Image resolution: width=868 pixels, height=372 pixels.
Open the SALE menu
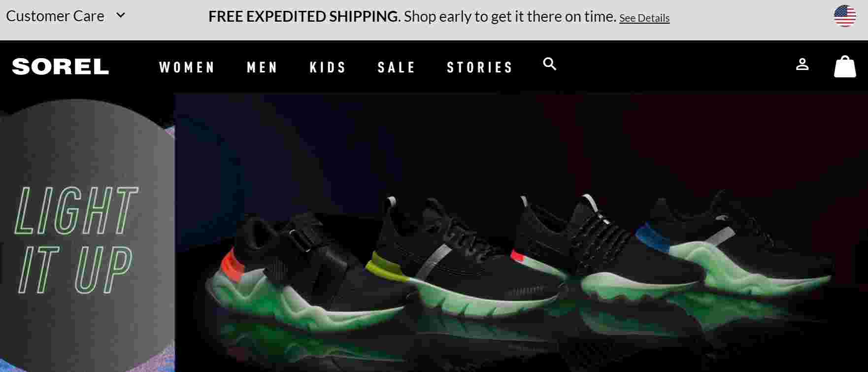[397, 67]
